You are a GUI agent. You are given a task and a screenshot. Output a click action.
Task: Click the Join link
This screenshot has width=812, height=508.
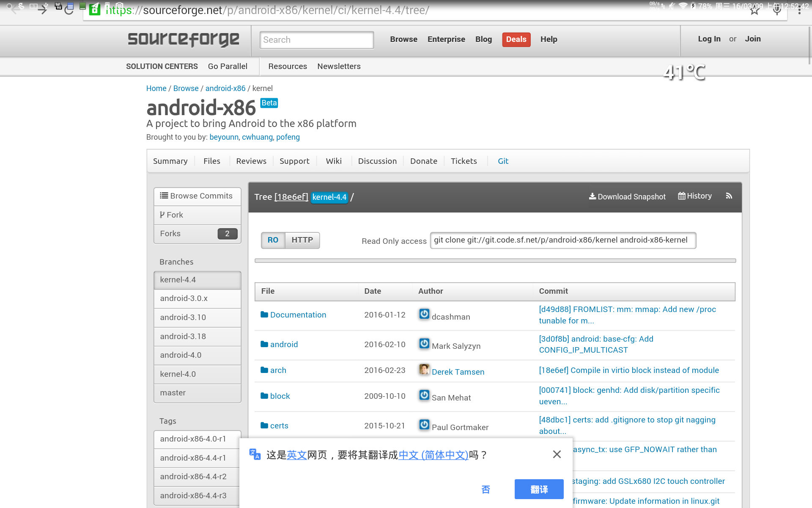click(x=753, y=39)
